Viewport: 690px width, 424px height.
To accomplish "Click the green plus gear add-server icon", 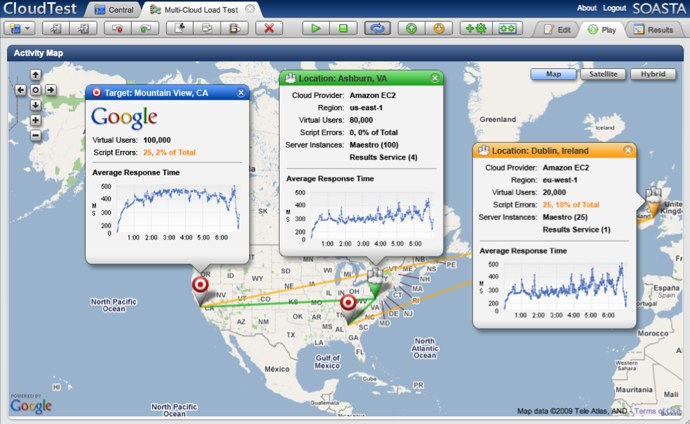I will pyautogui.click(x=476, y=29).
